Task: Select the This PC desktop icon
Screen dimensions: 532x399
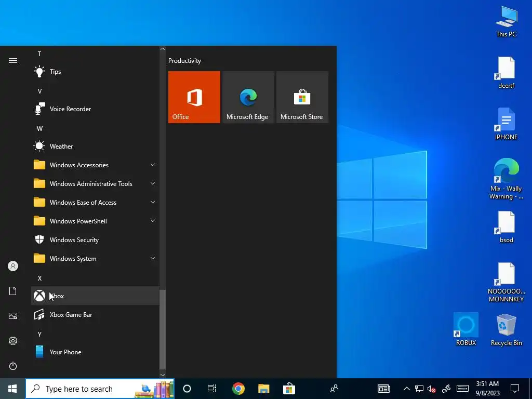Action: coord(506,22)
